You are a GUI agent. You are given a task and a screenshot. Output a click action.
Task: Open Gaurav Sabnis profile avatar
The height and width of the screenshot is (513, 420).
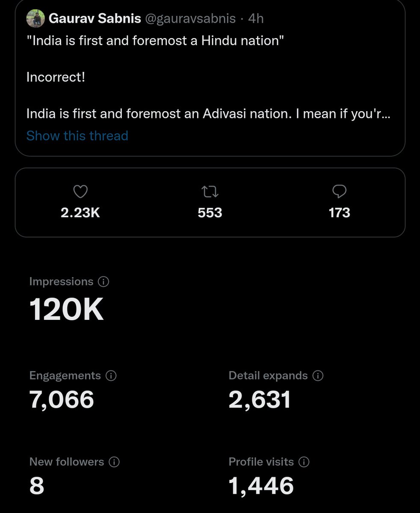pyautogui.click(x=35, y=19)
